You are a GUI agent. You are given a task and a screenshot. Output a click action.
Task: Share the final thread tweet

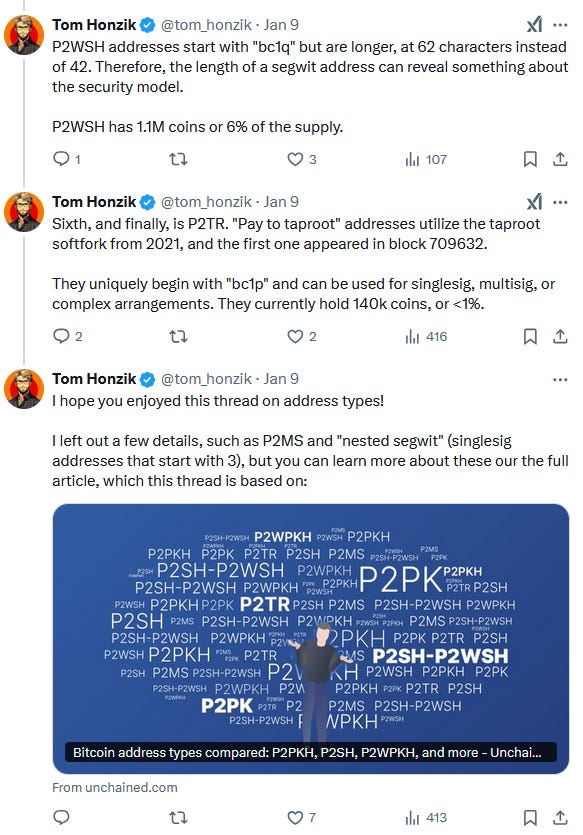pyautogui.click(x=560, y=817)
